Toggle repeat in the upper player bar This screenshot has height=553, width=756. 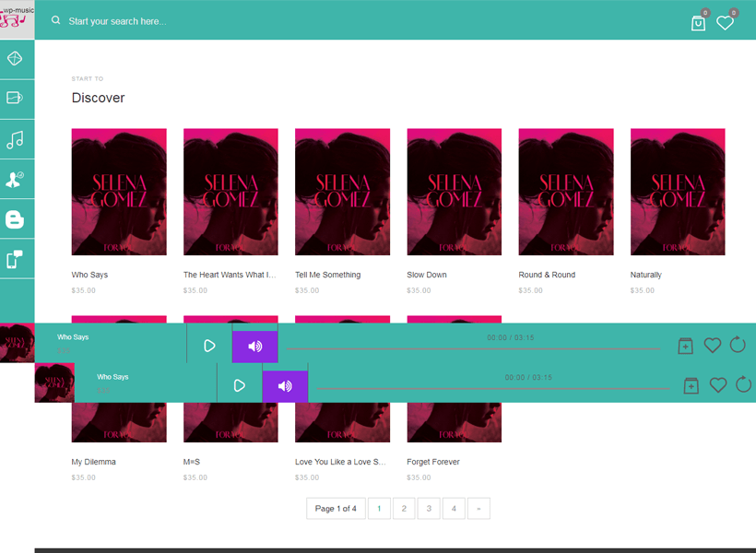point(738,345)
